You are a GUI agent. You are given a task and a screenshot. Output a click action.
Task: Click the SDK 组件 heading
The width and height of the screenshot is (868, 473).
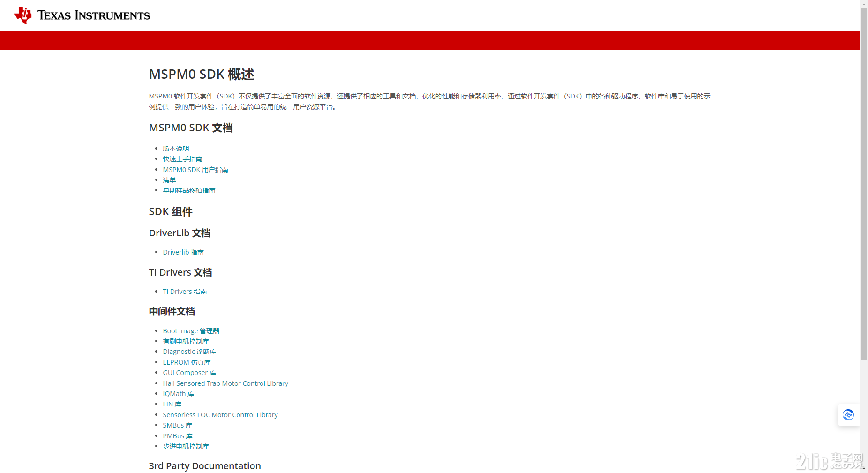(171, 211)
